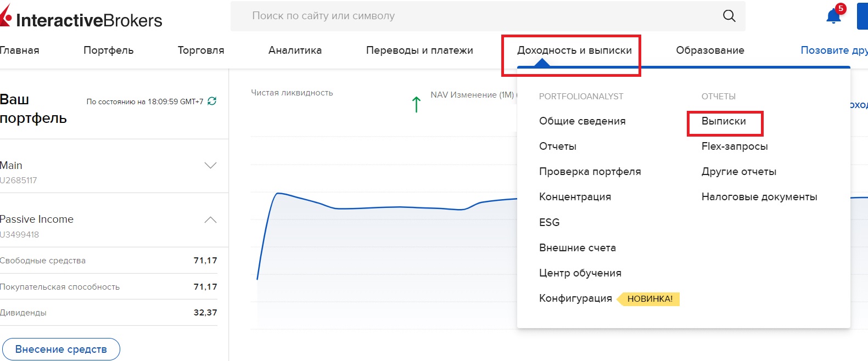Image resolution: width=868 pixels, height=361 pixels.
Task: Click the InteractiveBrokers logo
Action: coord(82,19)
